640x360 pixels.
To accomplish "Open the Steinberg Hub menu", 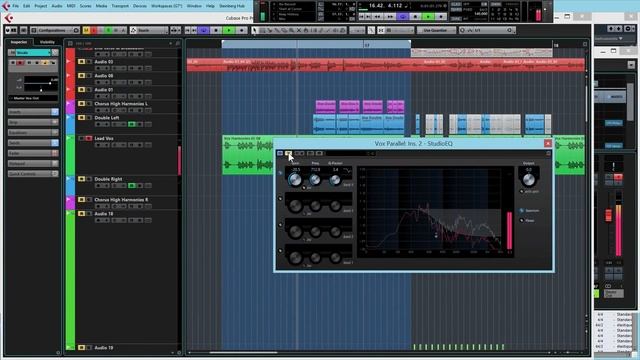I will tap(232, 6).
